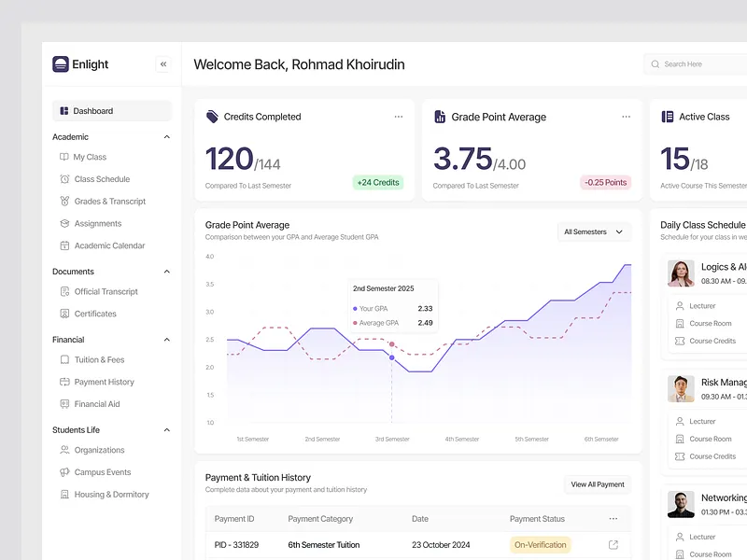Screen dimensions: 747x560
Task: Collapse the sidebar with the double-chevron button
Action: click(163, 63)
